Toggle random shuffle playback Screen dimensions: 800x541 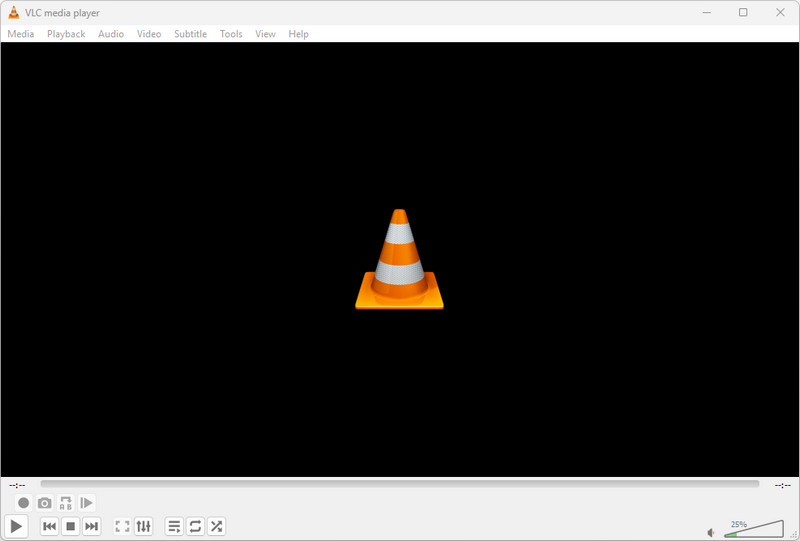[x=216, y=526]
